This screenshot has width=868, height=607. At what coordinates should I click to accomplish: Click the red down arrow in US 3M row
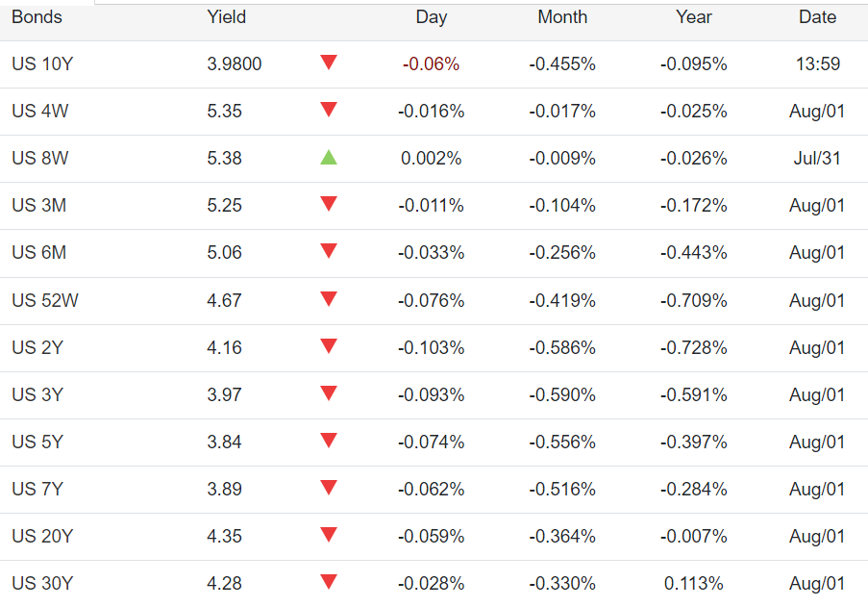point(329,203)
